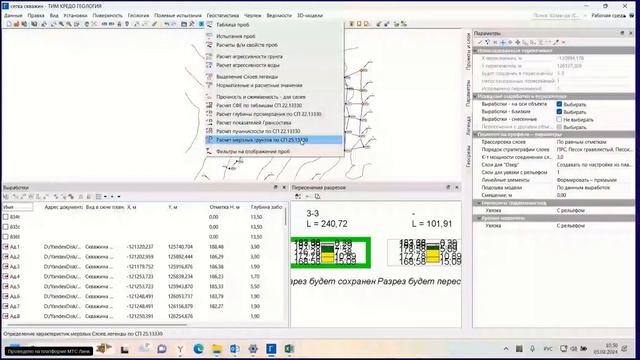
Task: Switch to the Геосрезы side tab
Action: [468, 156]
